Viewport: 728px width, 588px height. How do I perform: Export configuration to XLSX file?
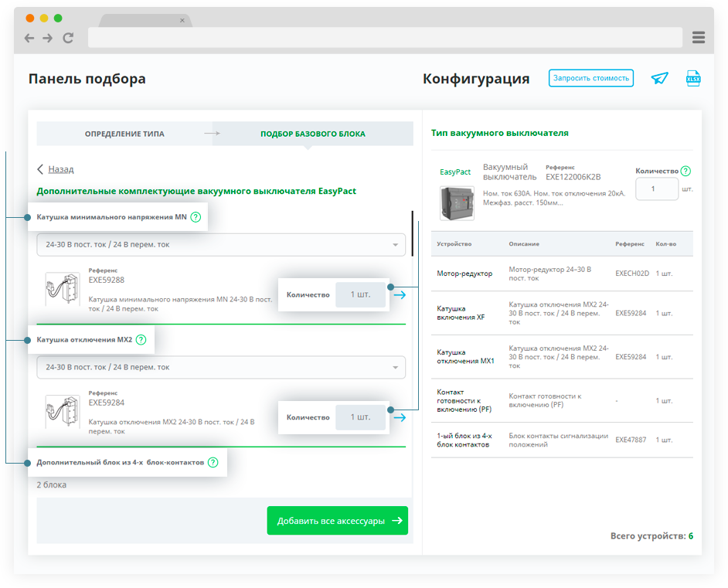693,78
